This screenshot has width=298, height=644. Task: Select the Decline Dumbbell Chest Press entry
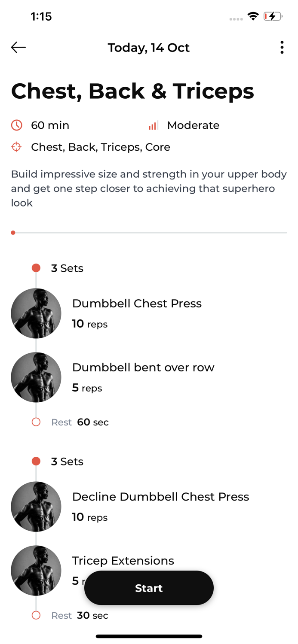point(160,496)
